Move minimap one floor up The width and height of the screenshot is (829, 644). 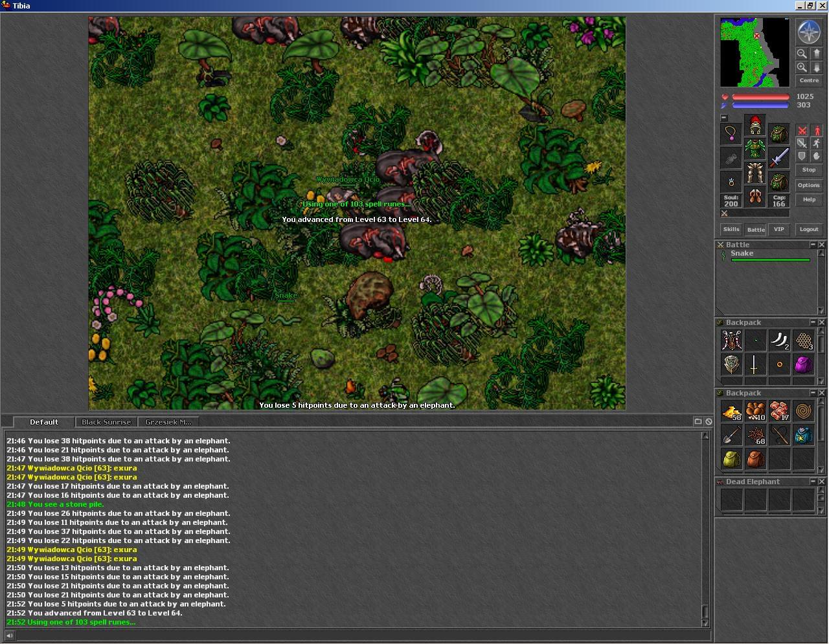click(x=816, y=54)
